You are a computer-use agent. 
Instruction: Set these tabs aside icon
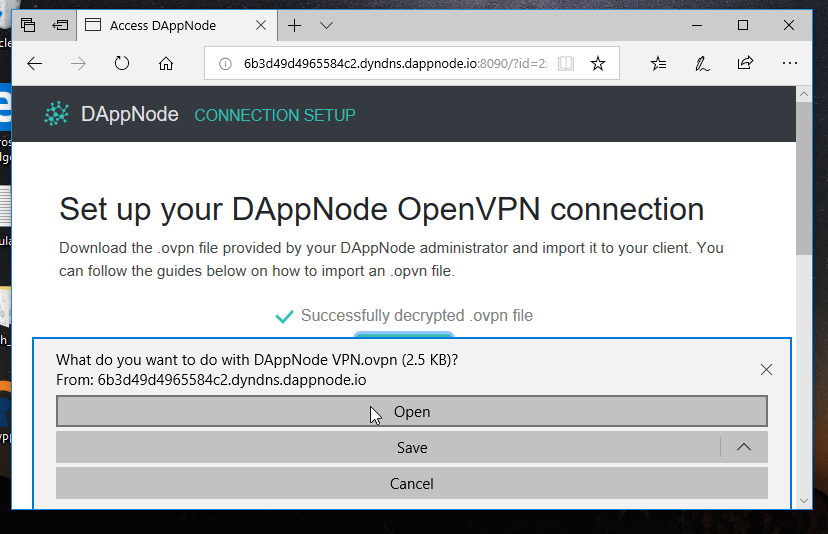pos(60,25)
